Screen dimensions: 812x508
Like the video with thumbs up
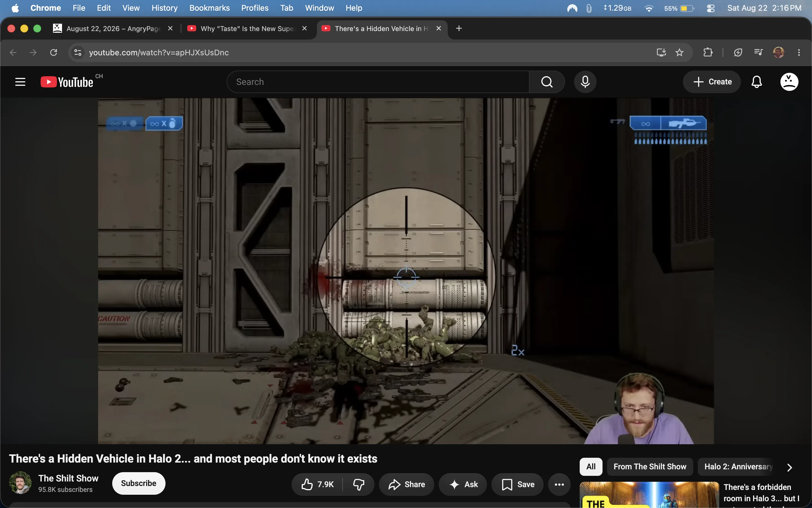click(317, 484)
